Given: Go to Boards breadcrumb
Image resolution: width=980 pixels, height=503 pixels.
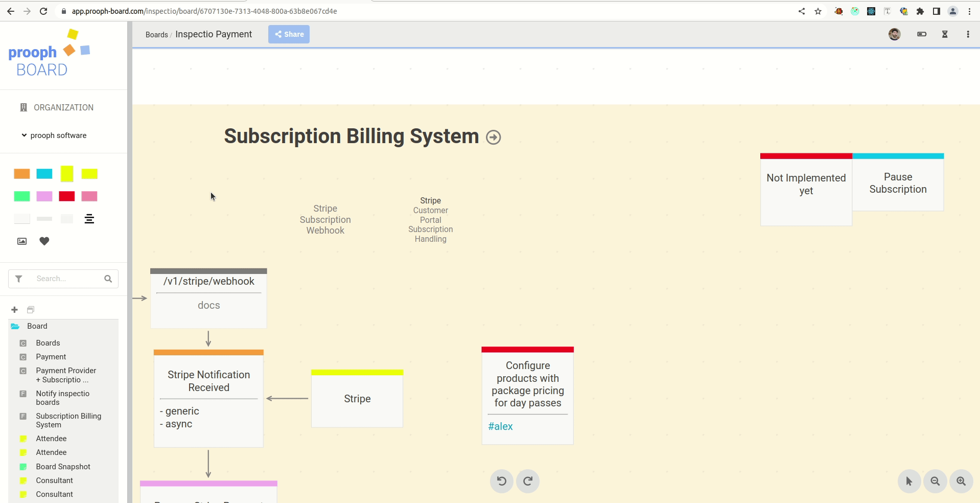Looking at the screenshot, I should (156, 35).
